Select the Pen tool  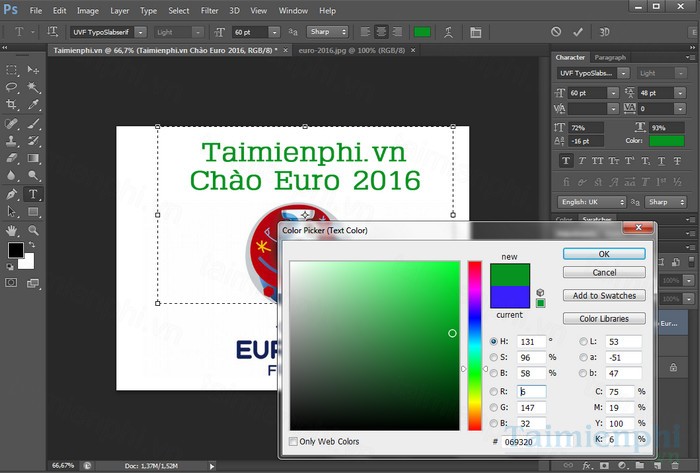(12, 194)
